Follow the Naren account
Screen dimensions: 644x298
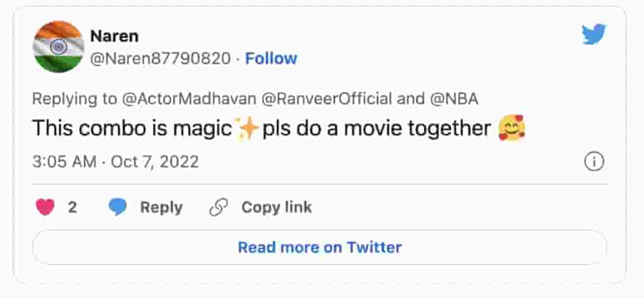271,58
